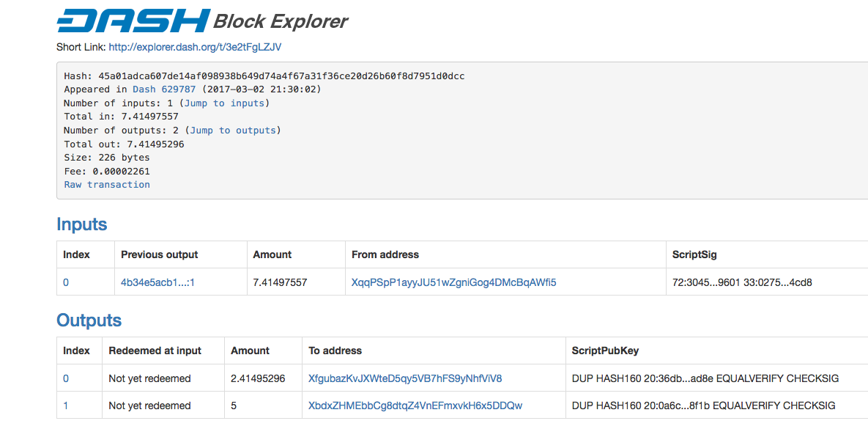The height and width of the screenshot is (429, 868).
Task: Open previous output 4b34e5acb1...:1
Action: click(x=157, y=282)
